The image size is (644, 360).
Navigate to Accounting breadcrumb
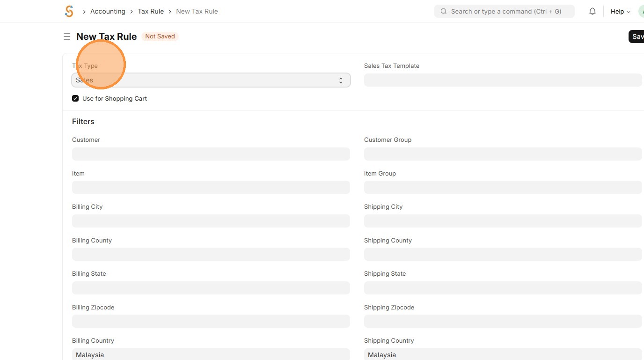[108, 11]
